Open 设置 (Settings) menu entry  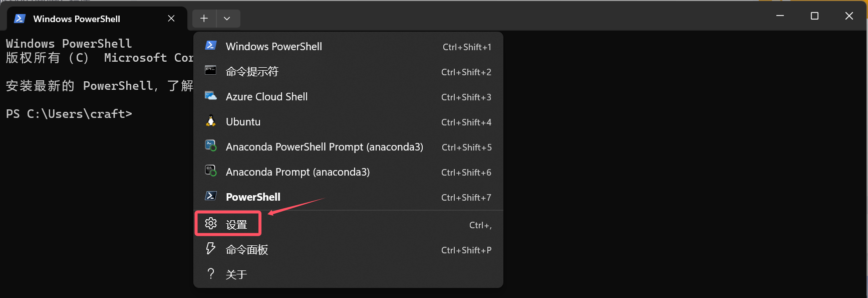click(x=348, y=225)
